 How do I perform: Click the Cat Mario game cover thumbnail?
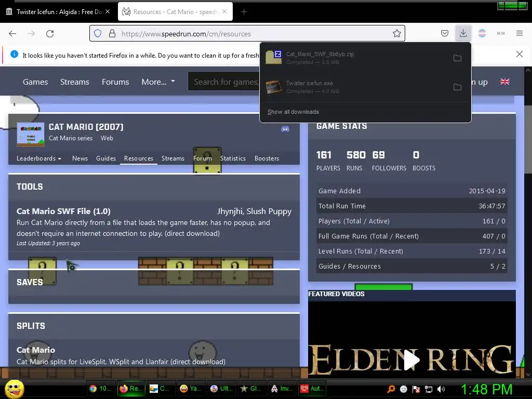tap(31, 135)
